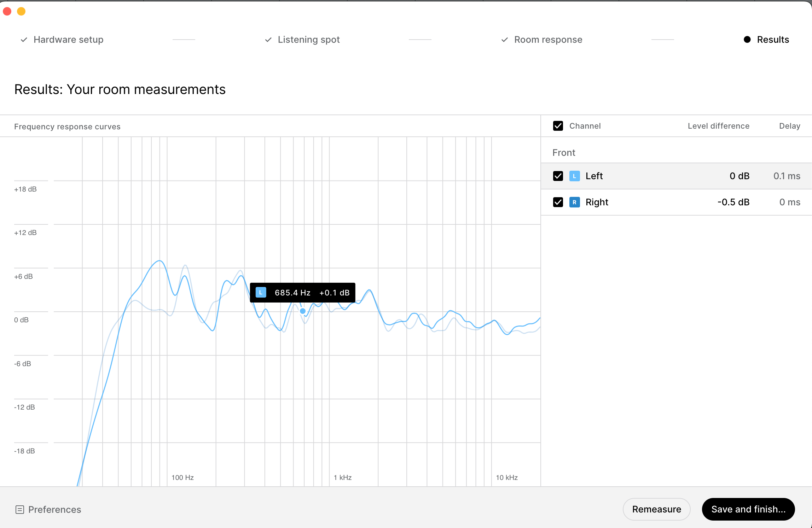
Task: Expand the Front speaker group
Action: [x=563, y=153]
